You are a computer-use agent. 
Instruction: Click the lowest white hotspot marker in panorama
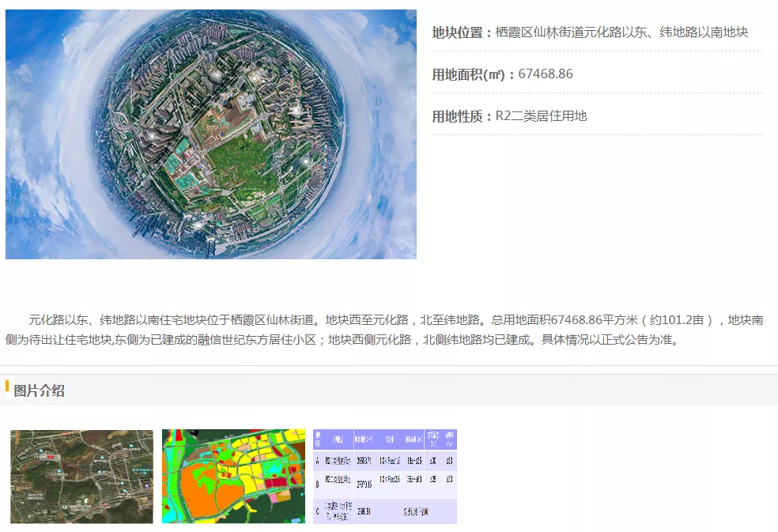coord(198,224)
